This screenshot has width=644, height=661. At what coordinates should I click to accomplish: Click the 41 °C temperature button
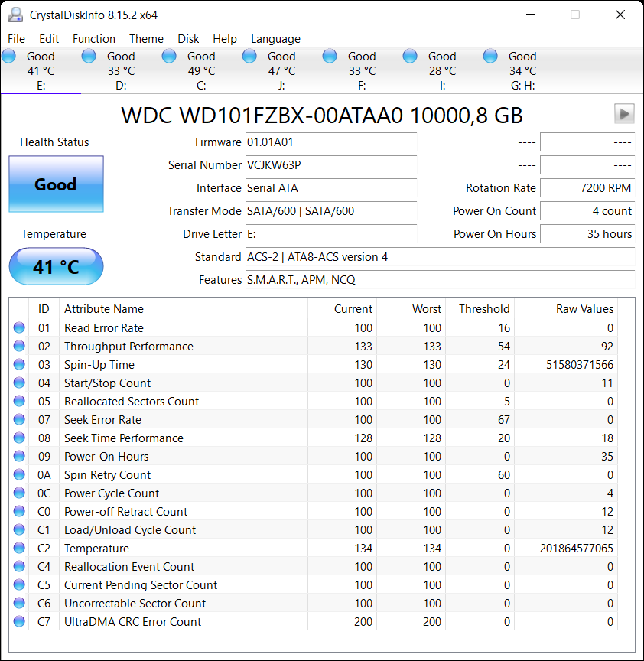tap(56, 266)
